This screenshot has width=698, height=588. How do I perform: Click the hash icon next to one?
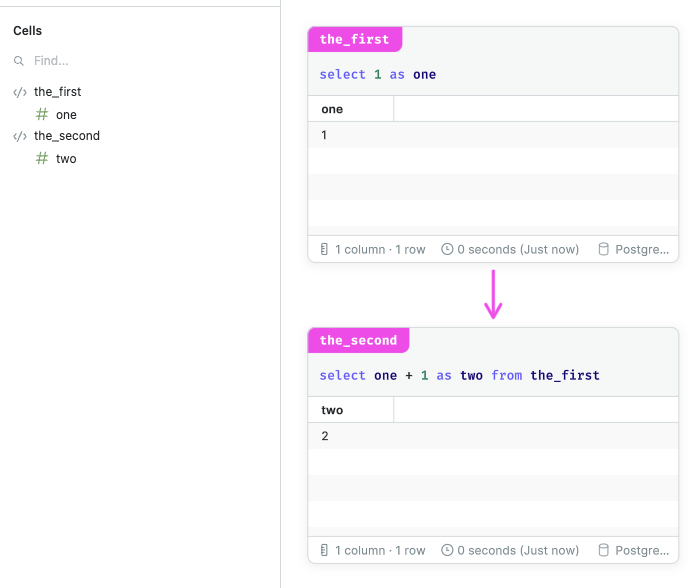pos(42,115)
